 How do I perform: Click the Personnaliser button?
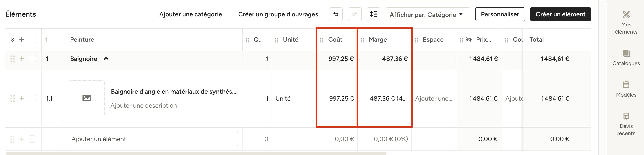(500, 14)
